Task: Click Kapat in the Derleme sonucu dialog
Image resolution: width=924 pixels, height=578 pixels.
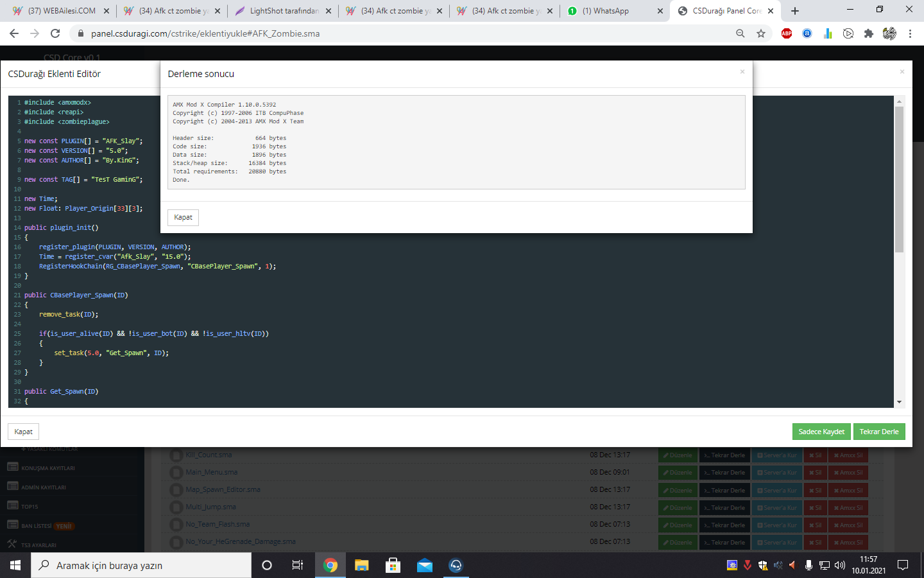Action: click(183, 218)
